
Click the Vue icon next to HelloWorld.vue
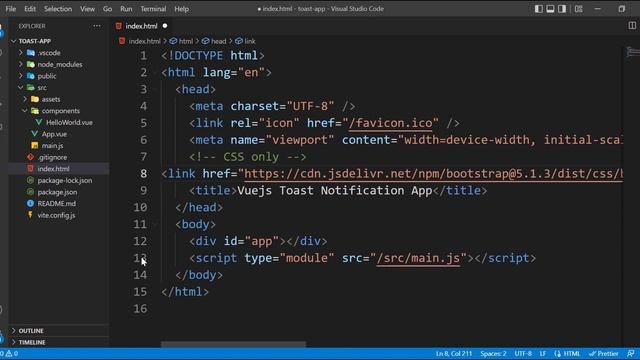(x=39, y=122)
